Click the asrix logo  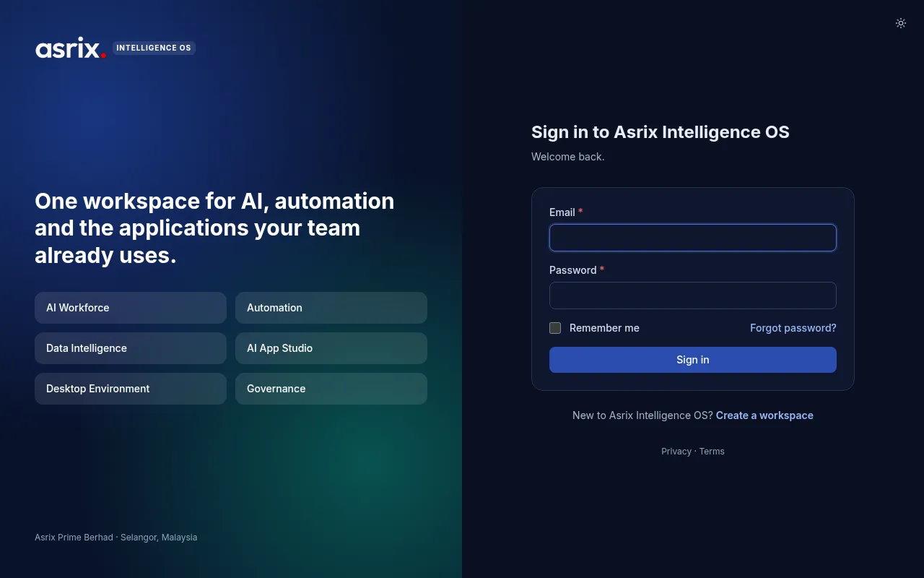coord(71,48)
